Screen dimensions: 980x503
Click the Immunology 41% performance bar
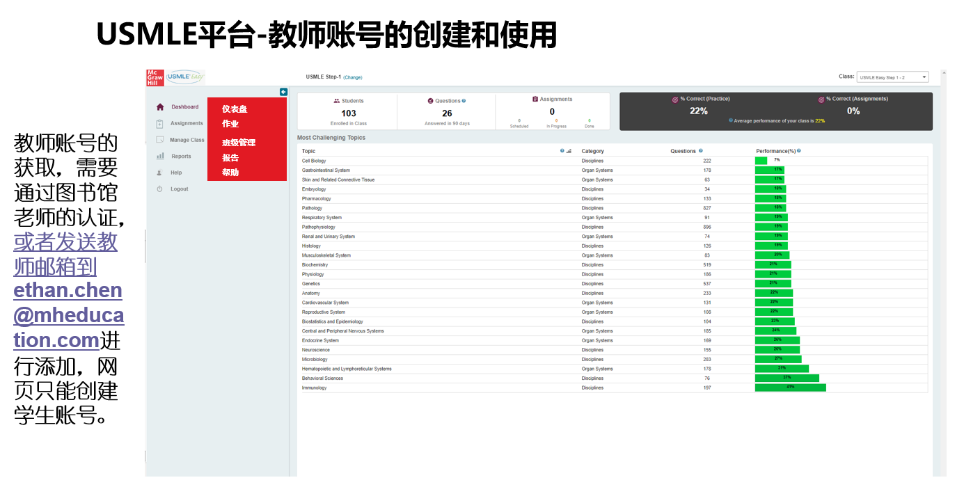(790, 388)
